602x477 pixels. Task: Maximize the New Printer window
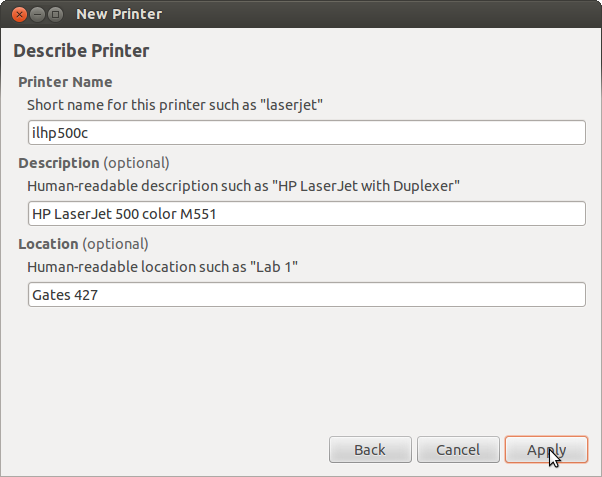[55, 14]
